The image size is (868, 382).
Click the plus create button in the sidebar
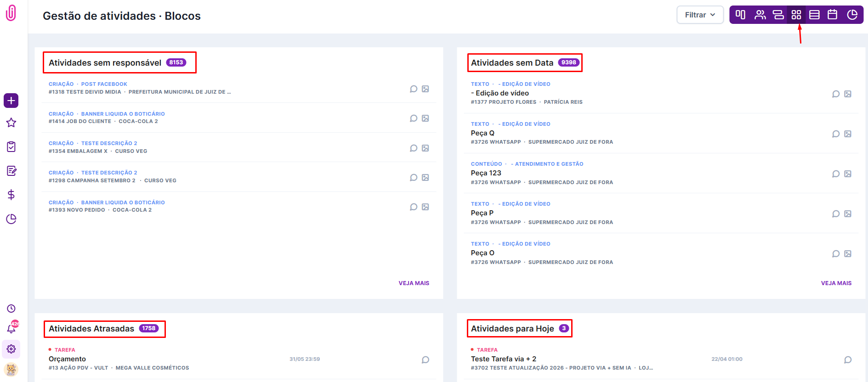(11, 101)
